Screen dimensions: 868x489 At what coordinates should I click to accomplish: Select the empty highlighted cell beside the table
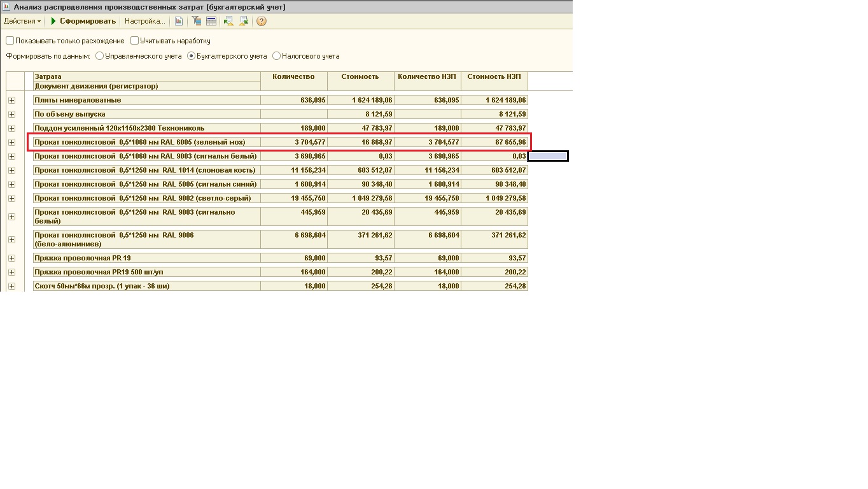[548, 156]
